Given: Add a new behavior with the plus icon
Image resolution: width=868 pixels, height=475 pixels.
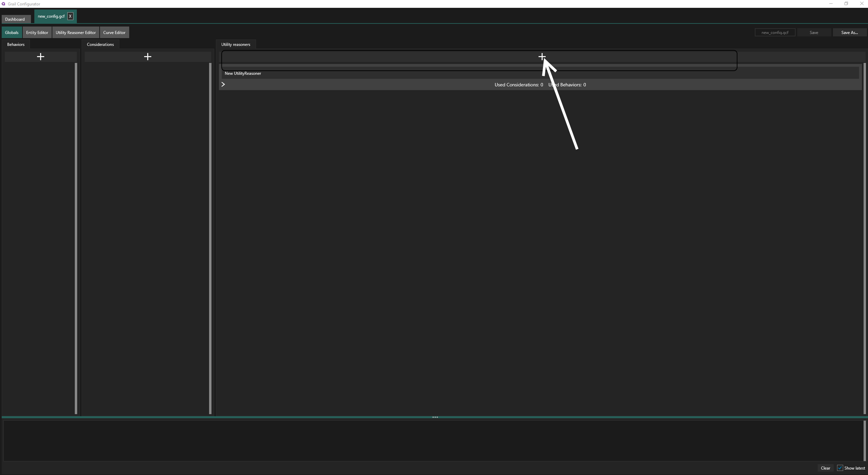Looking at the screenshot, I should click(40, 57).
